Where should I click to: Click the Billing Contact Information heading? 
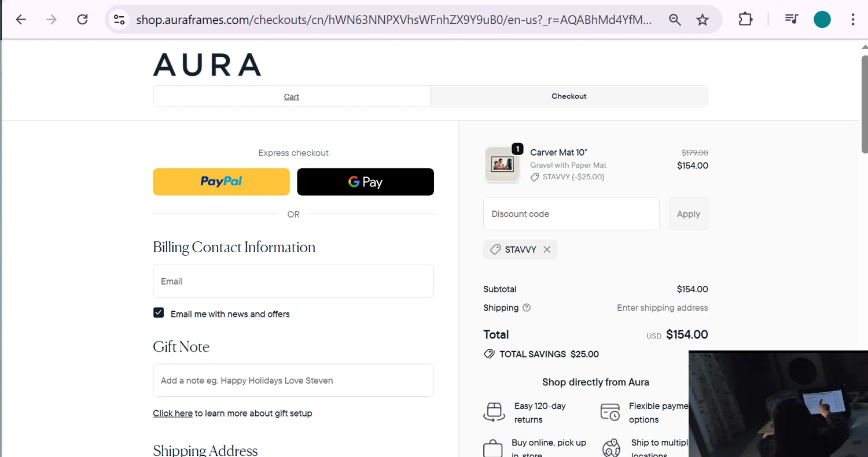tap(234, 247)
